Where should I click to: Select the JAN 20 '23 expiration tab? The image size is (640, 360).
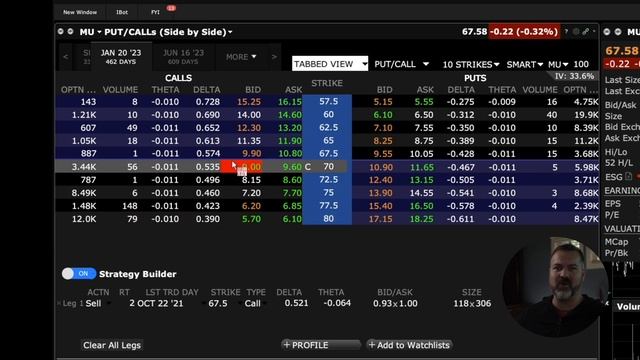(x=121, y=56)
